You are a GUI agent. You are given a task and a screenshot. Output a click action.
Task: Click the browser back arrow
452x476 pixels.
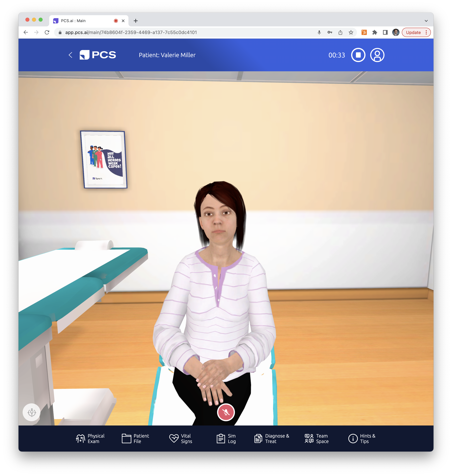coord(26,32)
